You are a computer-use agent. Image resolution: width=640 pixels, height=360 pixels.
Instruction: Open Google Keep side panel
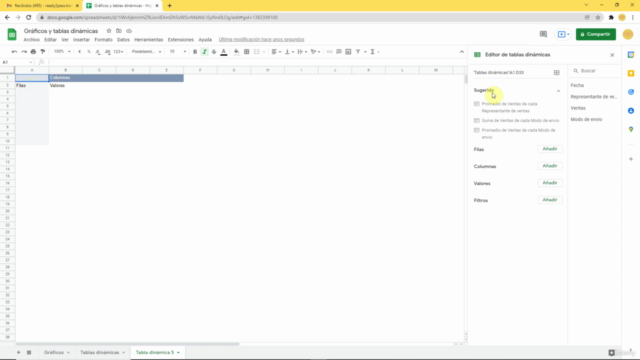(x=631, y=73)
